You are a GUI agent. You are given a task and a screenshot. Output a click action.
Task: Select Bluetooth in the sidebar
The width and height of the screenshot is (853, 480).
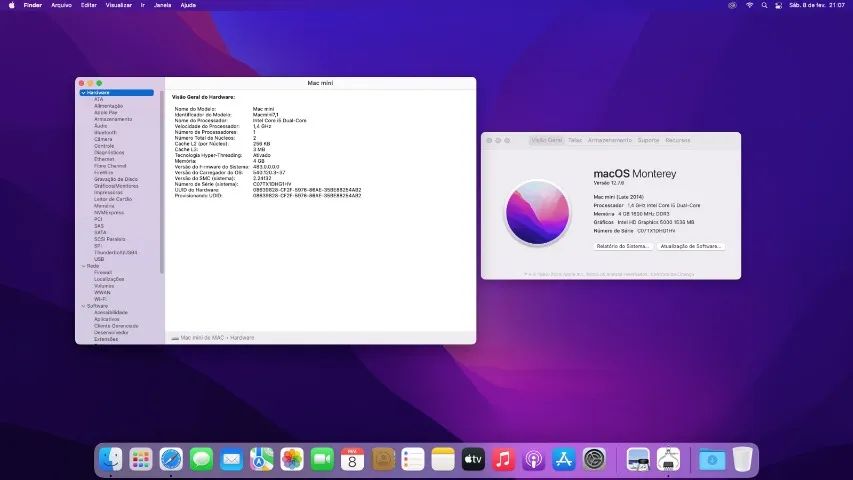[x=105, y=133]
